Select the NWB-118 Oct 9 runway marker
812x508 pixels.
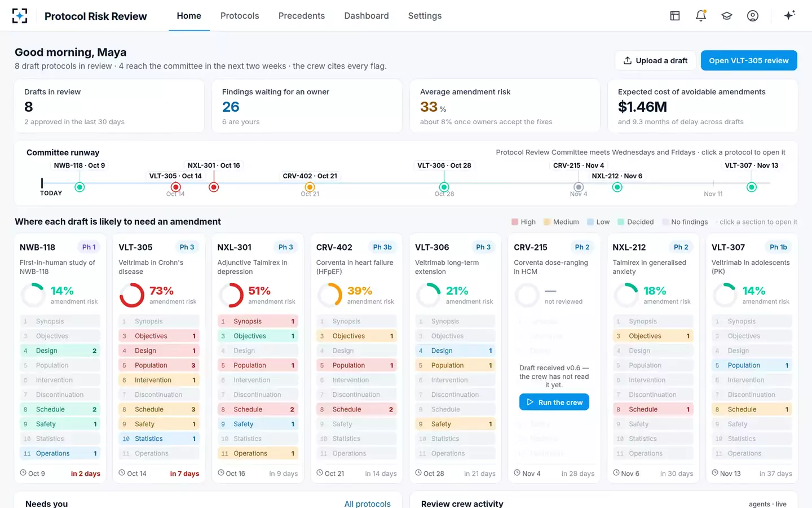80,187
